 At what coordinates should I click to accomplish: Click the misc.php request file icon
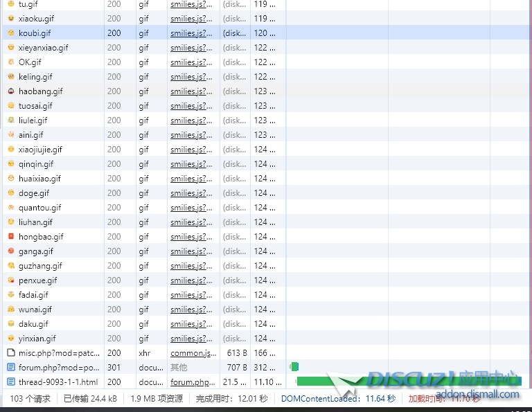(11, 353)
